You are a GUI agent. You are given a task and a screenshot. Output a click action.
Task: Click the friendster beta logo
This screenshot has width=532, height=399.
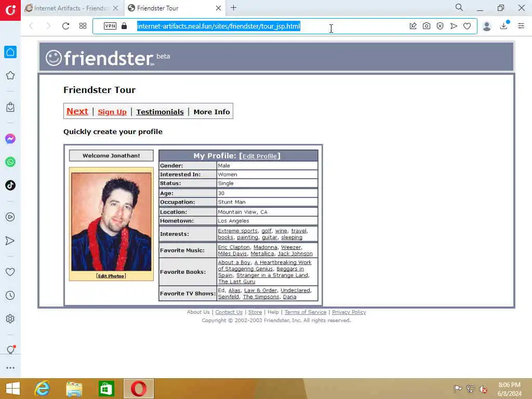pos(108,58)
